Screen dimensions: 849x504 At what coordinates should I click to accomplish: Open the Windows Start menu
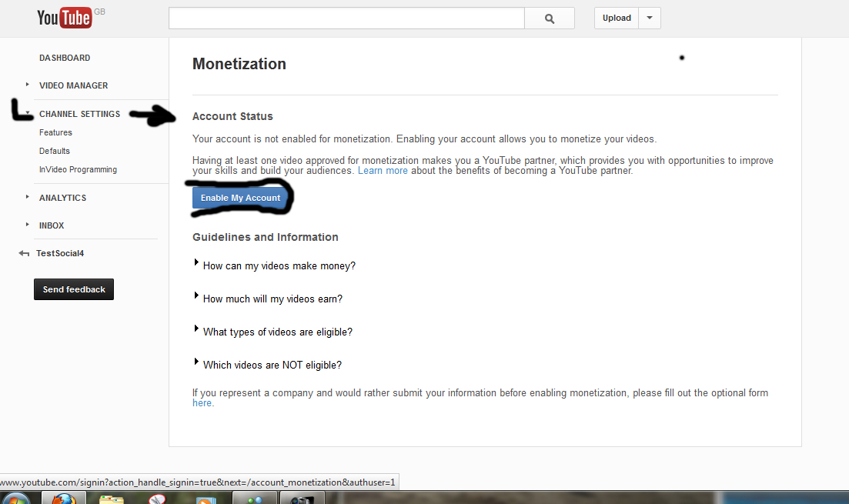pyautogui.click(x=15, y=499)
